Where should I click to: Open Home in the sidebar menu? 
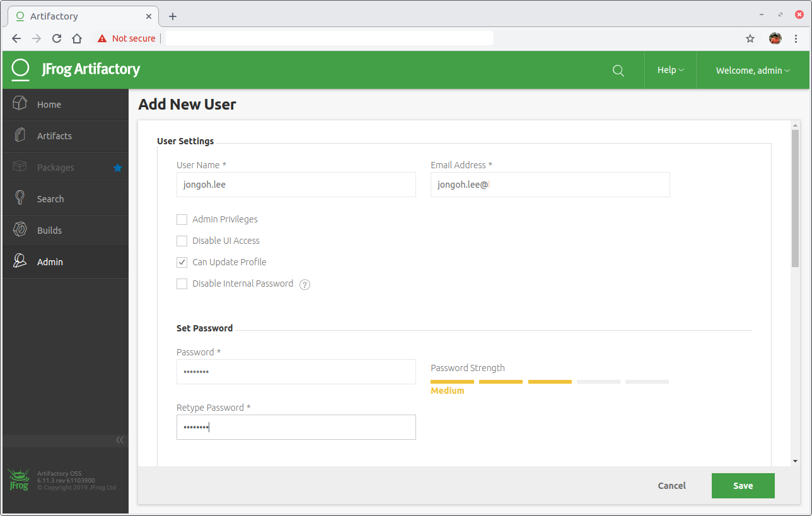[x=66, y=105]
